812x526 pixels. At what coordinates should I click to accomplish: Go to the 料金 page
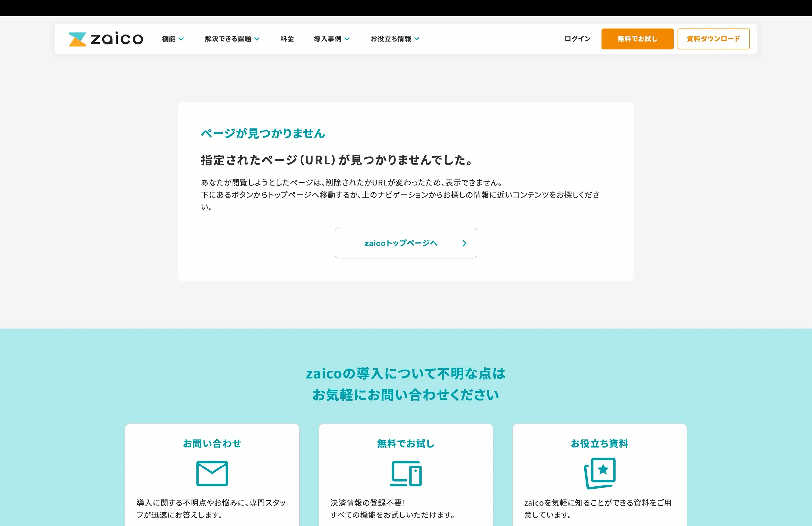point(287,39)
